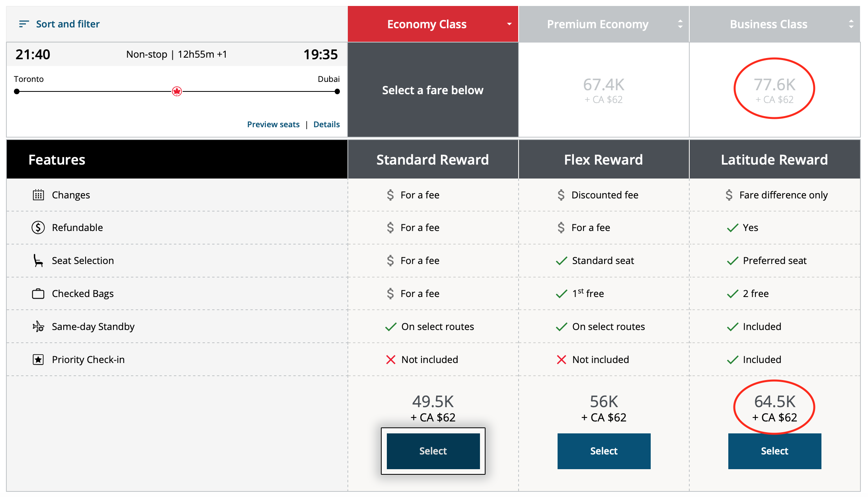Open the Preview seats link
868x497 pixels.
pos(273,124)
